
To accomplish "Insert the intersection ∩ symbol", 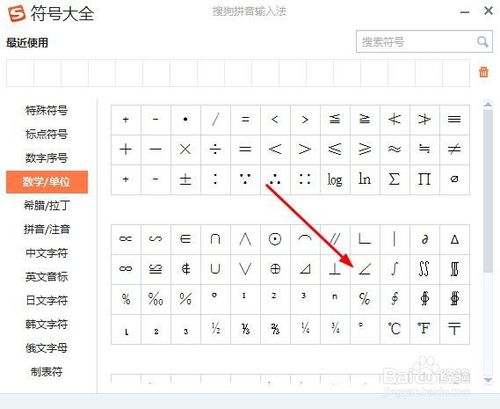I will tap(215, 239).
